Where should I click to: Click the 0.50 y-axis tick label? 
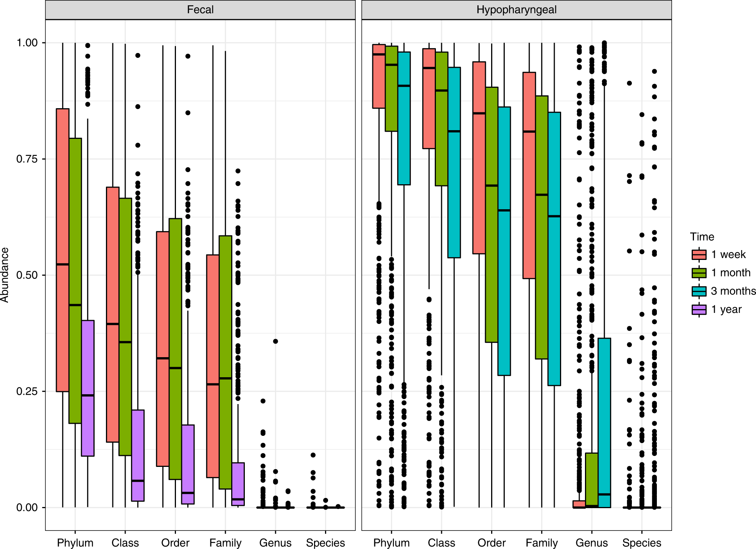pos(27,275)
